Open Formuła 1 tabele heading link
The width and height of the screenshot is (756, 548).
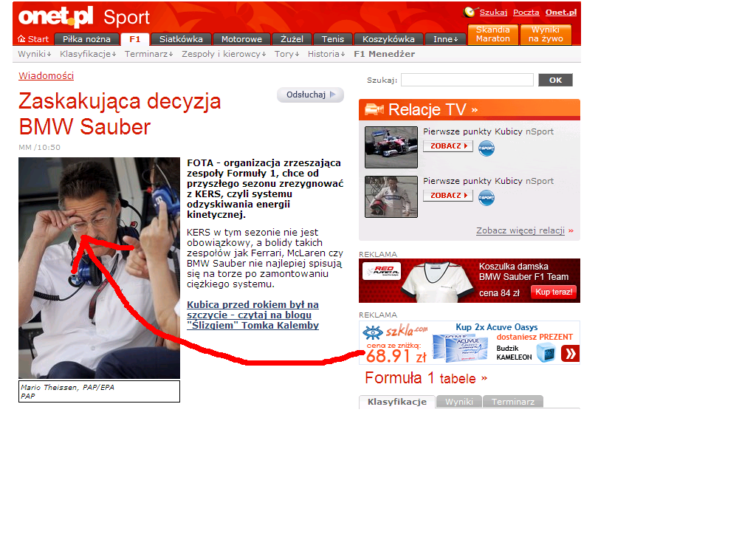pyautogui.click(x=426, y=377)
